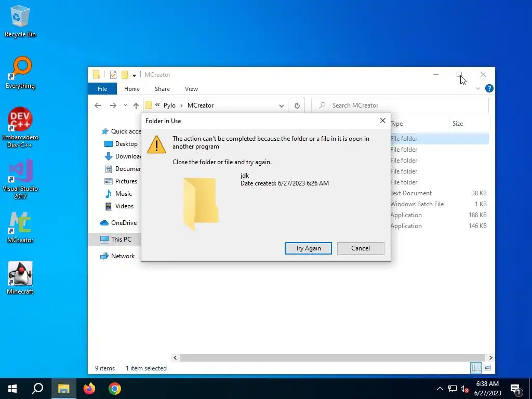532x399 pixels.
Task: Click the muted volume tray icon
Action: point(464,389)
